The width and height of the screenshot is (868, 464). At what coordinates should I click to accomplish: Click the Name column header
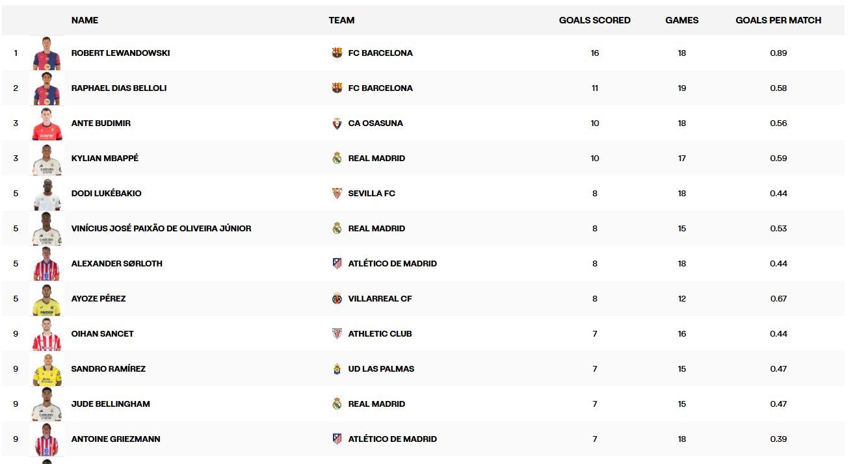[85, 20]
